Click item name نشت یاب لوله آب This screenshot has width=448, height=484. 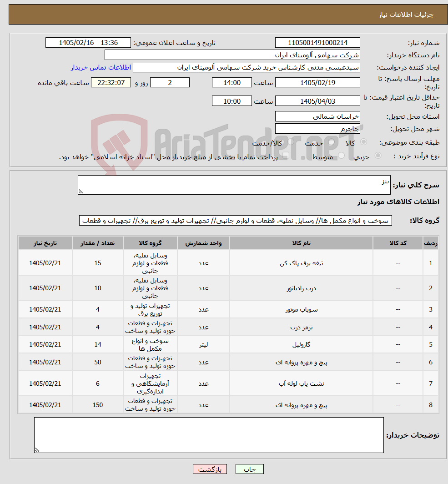(301, 383)
